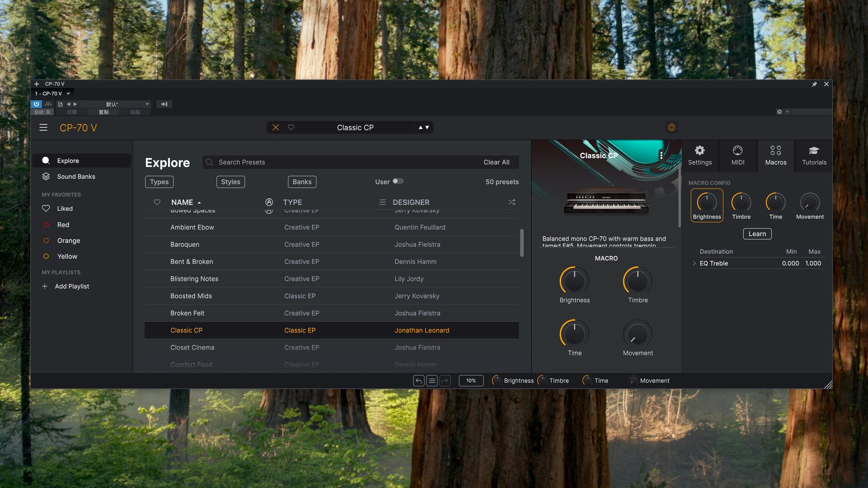Click the undo arrow in bottom bar

[419, 381]
